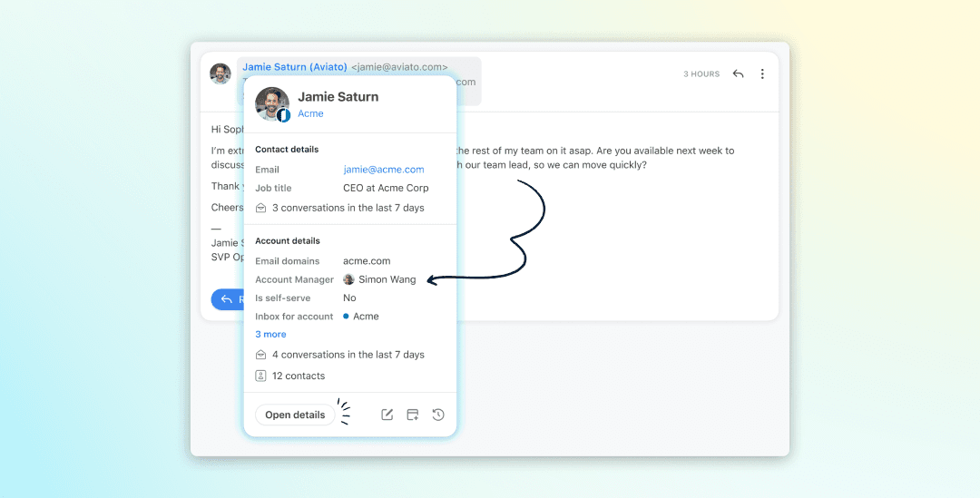Open the Acme company link under name
The width and height of the screenshot is (980, 498).
point(310,113)
